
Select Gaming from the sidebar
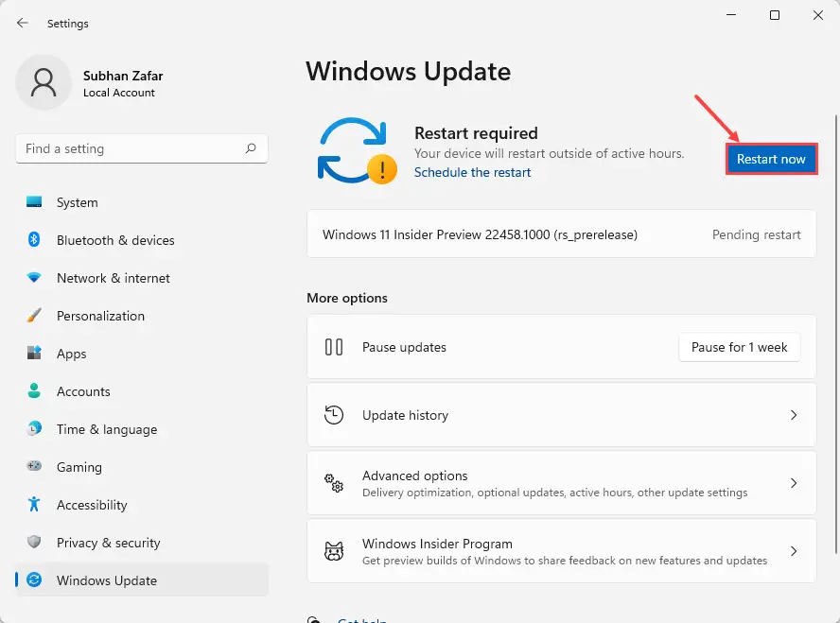142,467
